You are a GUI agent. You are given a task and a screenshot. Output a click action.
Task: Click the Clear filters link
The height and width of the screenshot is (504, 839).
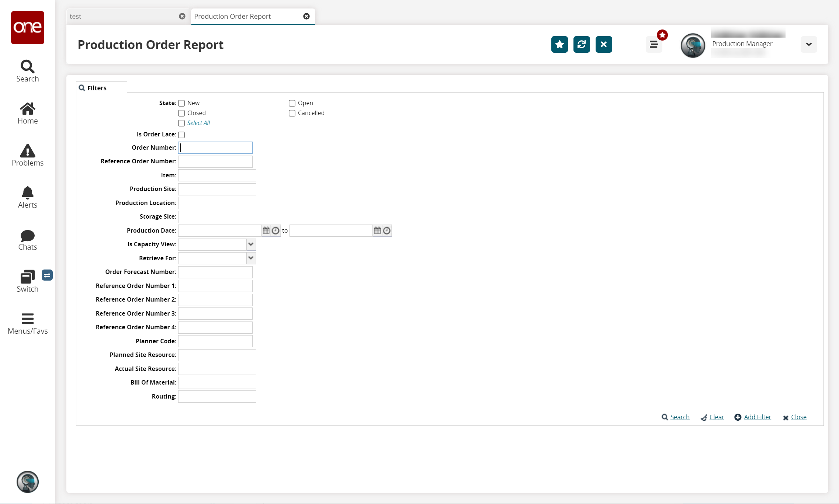tap(716, 417)
